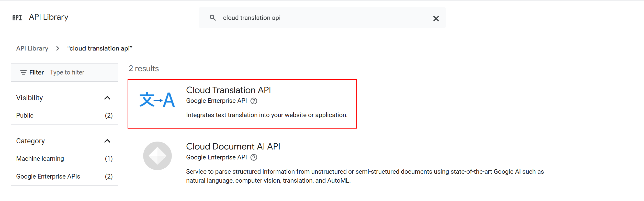644x201 pixels.
Task: Click the Category section heading
Action: pos(30,141)
